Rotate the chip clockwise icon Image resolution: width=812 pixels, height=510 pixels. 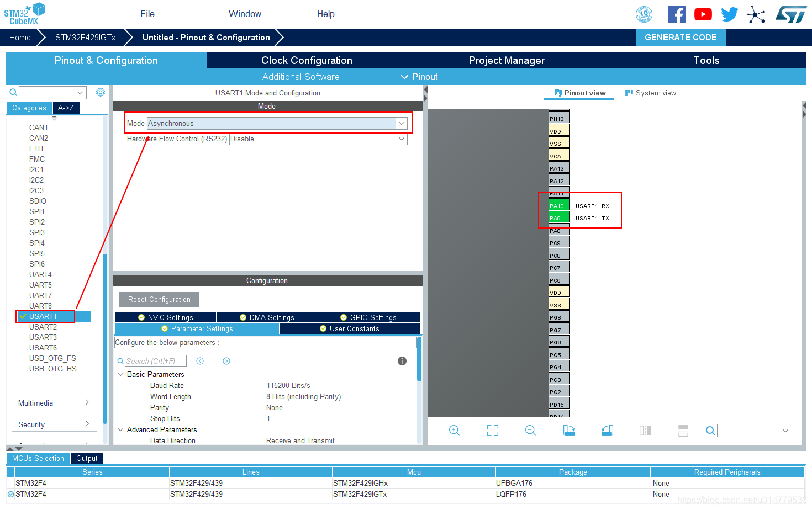(x=569, y=431)
